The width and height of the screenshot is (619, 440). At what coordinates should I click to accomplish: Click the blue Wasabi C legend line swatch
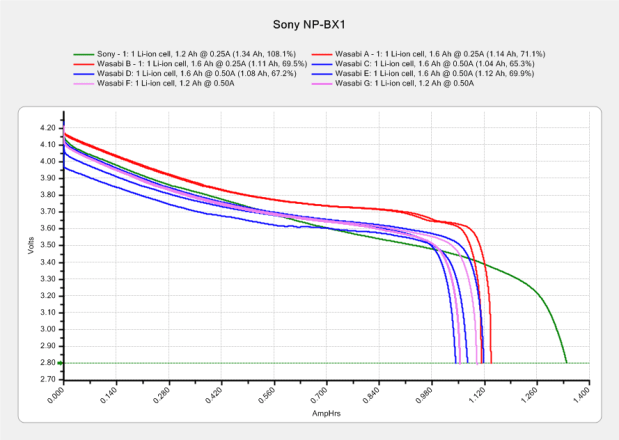point(322,64)
